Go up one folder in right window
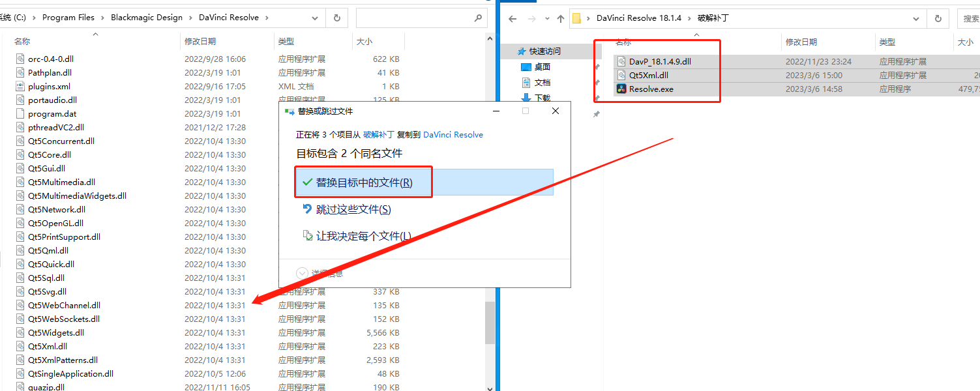Screen dimensions: 980x391 click(560, 18)
